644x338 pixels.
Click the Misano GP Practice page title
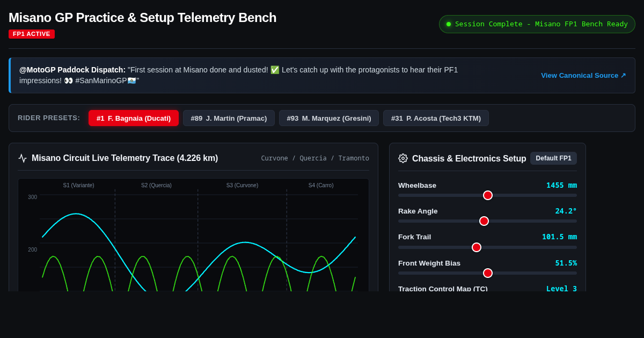pyautogui.click(x=142, y=18)
